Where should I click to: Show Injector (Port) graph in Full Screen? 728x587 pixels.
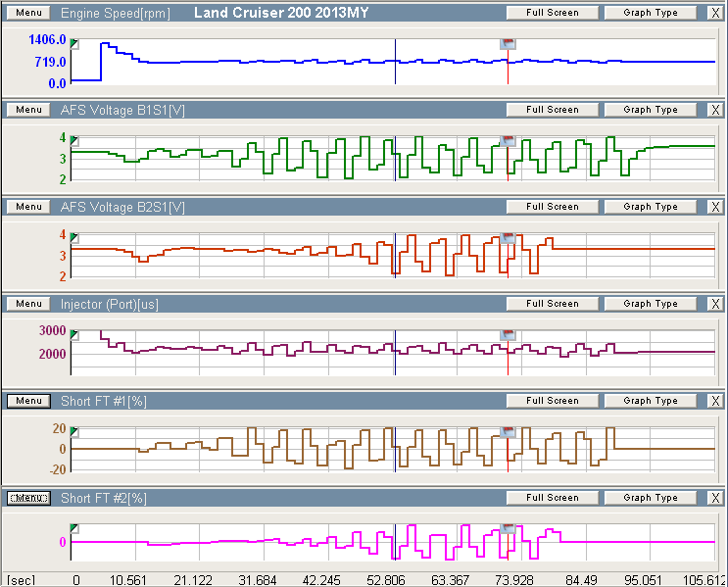(x=552, y=304)
